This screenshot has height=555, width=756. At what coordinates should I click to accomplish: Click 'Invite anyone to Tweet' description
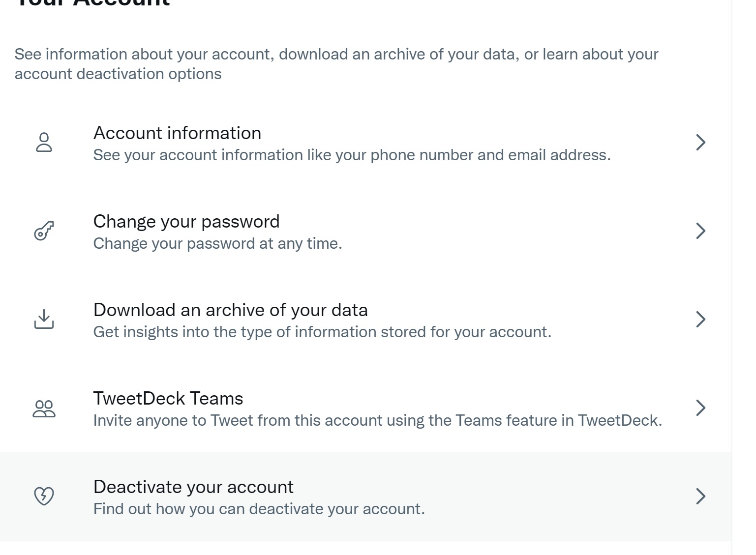pos(377,421)
